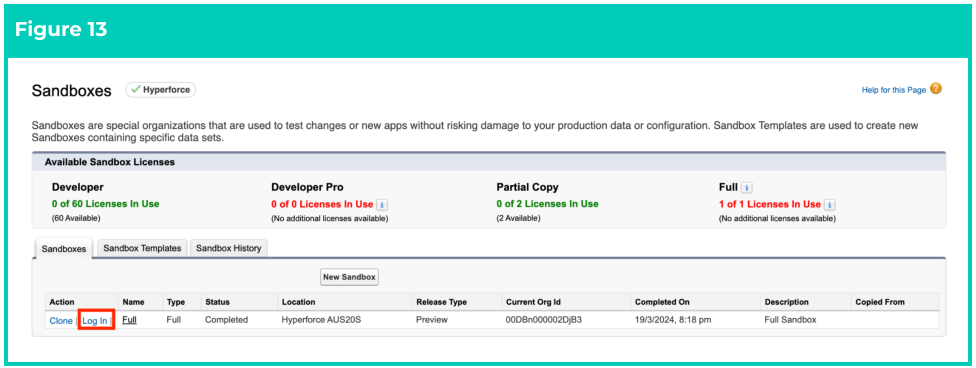This screenshot has width=976, height=368.
Task: Select the Sandboxes tab
Action: (x=64, y=248)
